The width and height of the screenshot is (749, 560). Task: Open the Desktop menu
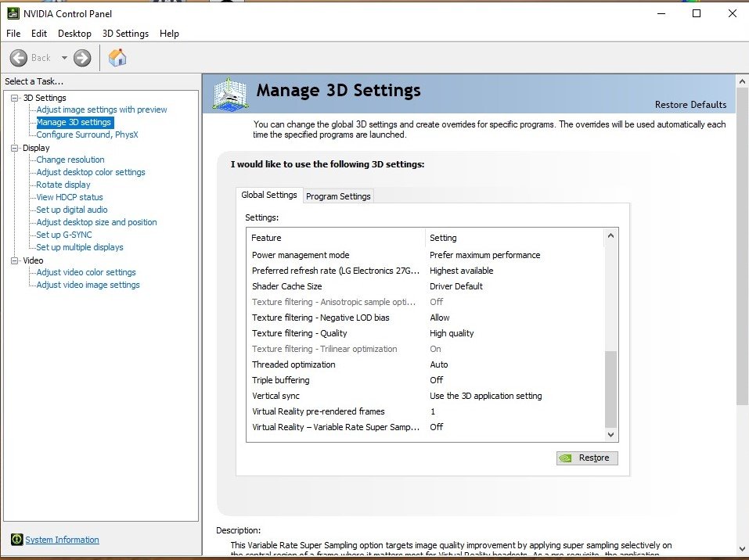pyautogui.click(x=74, y=34)
